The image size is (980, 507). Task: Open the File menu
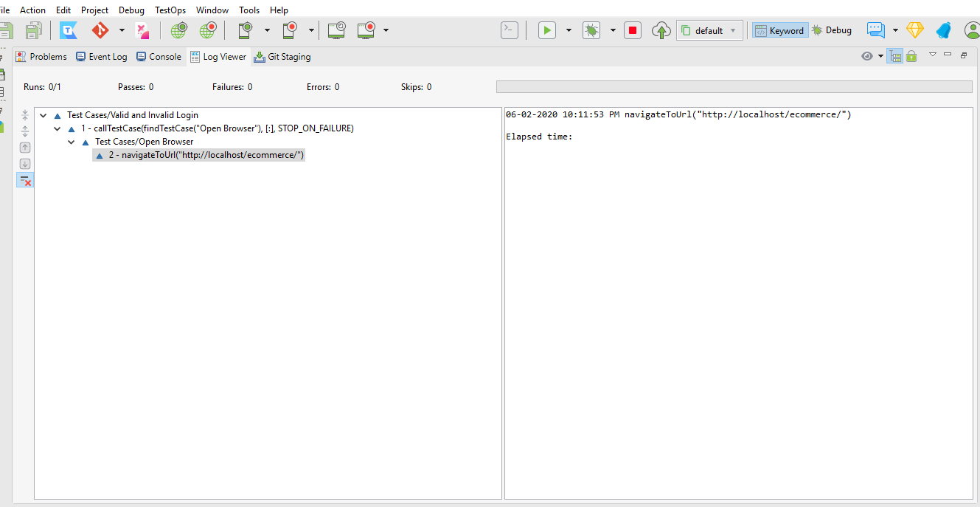[x=4, y=10]
